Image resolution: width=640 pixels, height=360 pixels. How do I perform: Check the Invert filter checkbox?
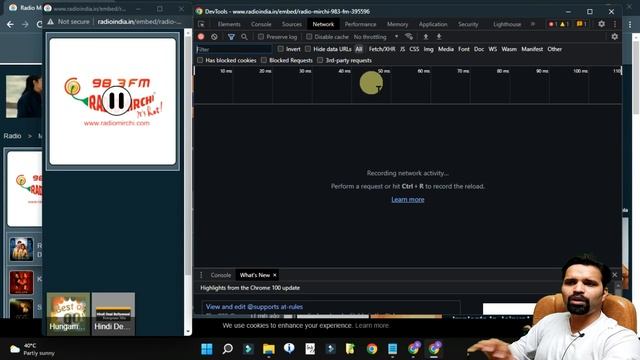pyautogui.click(x=280, y=49)
